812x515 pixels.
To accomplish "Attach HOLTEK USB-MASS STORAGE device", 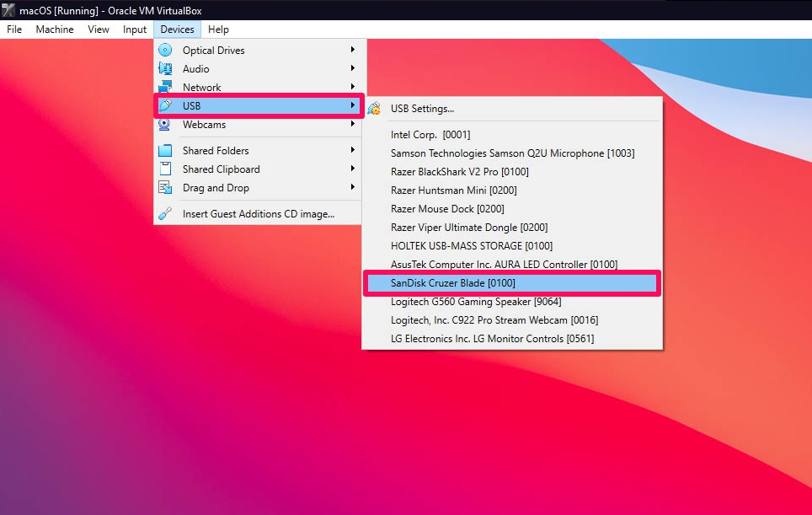I will tap(511, 245).
